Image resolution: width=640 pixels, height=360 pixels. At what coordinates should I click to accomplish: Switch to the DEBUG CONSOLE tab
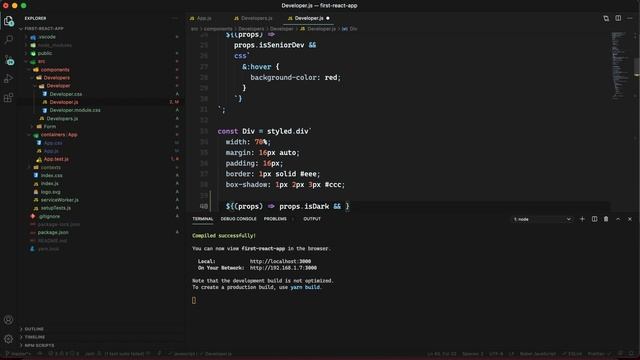238,219
